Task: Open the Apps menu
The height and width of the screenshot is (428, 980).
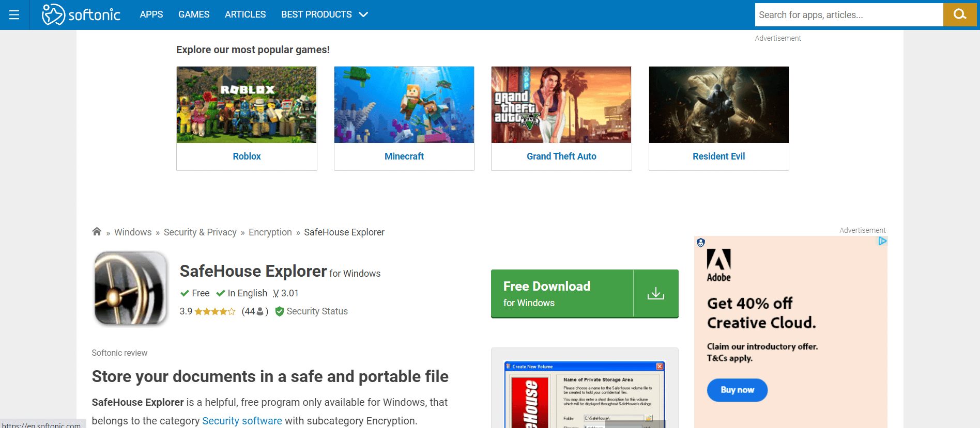Action: click(151, 14)
